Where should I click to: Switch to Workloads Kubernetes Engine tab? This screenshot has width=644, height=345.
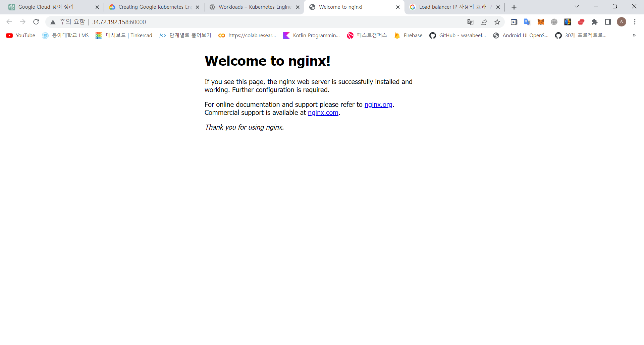pos(255,7)
